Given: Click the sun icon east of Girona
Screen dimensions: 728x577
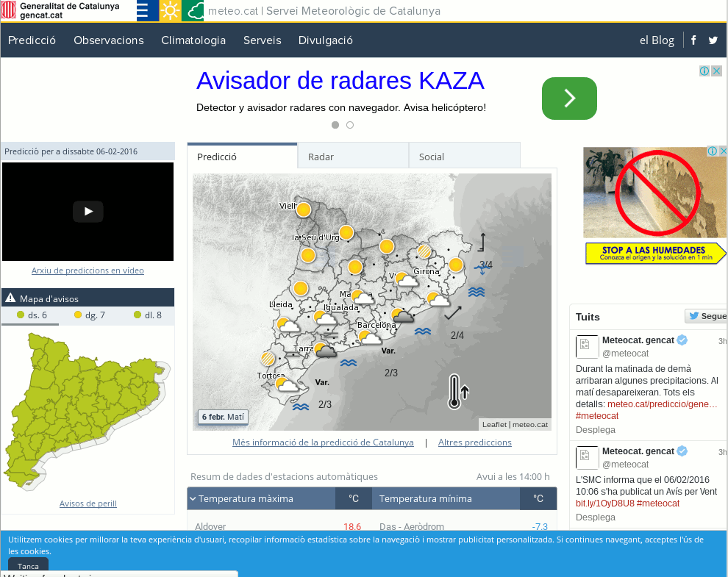Looking at the screenshot, I should [x=456, y=265].
